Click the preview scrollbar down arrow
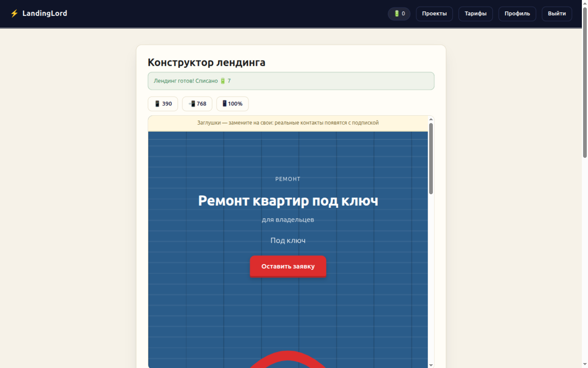 pyautogui.click(x=431, y=365)
